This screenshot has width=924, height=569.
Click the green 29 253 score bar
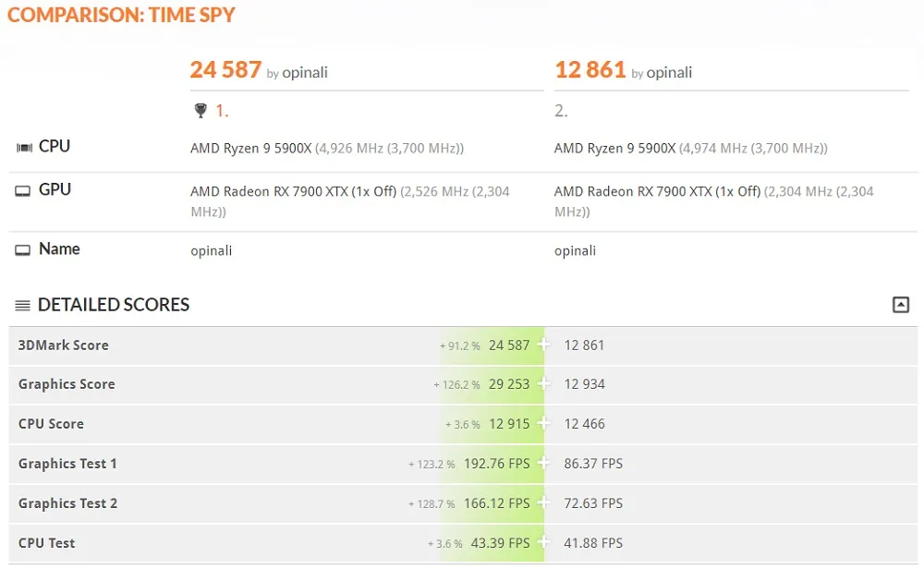click(491, 384)
